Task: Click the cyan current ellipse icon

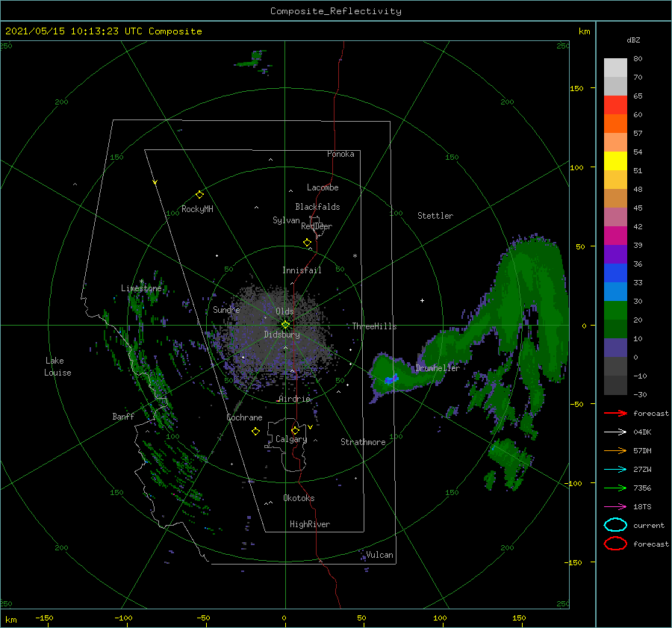Action: point(615,525)
